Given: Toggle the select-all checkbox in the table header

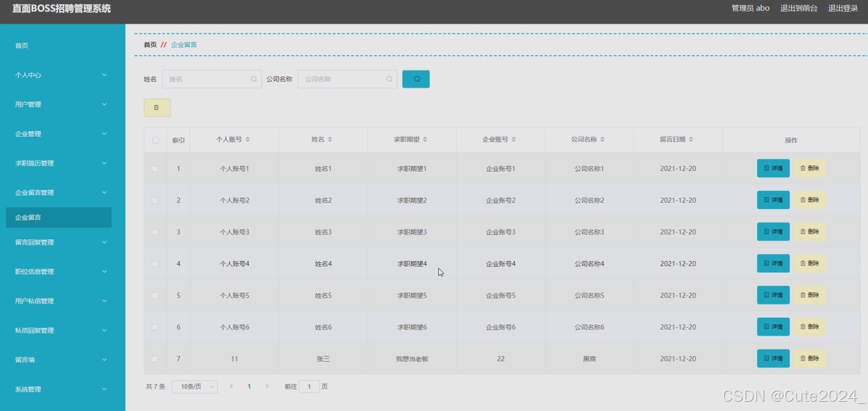Looking at the screenshot, I should [155, 139].
